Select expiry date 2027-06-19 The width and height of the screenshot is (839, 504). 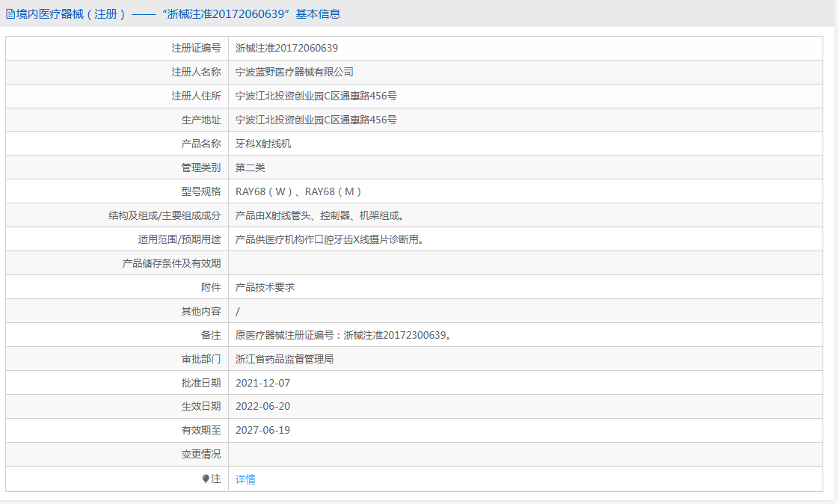[262, 430]
